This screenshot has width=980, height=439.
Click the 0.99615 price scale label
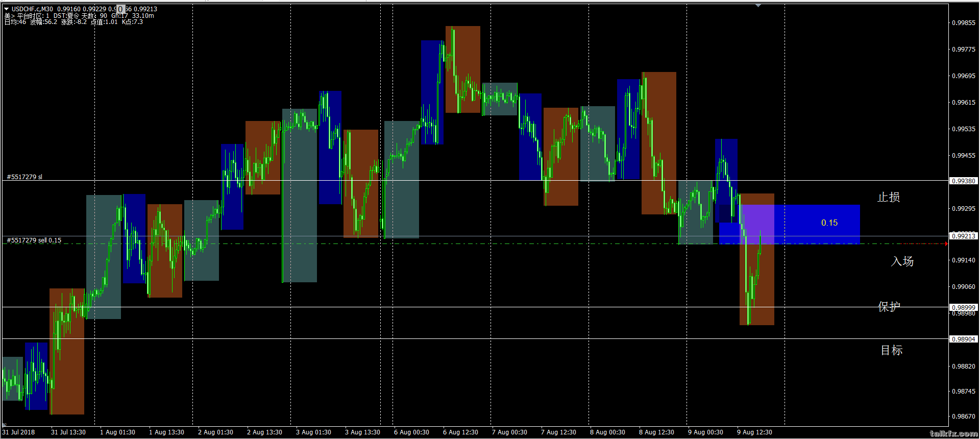(x=964, y=103)
